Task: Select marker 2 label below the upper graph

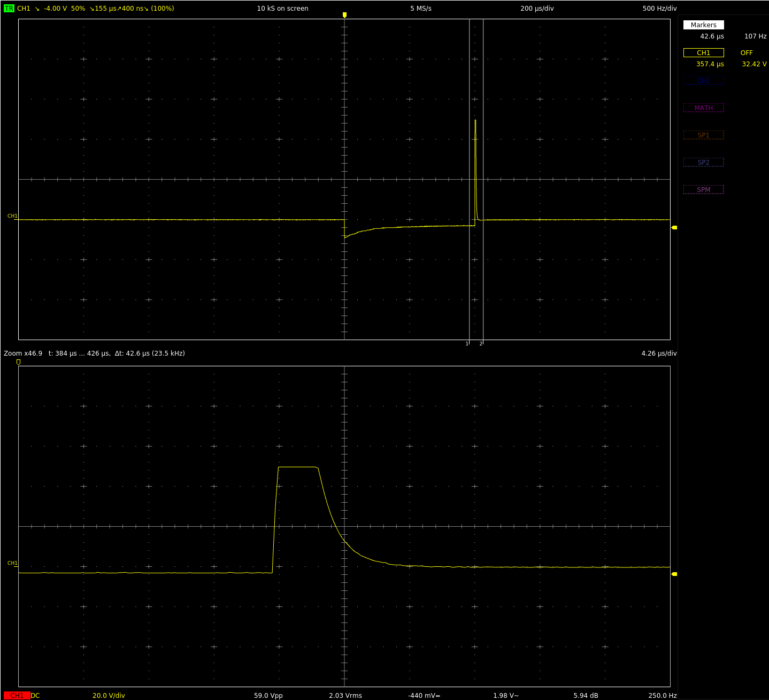Action: (x=481, y=344)
